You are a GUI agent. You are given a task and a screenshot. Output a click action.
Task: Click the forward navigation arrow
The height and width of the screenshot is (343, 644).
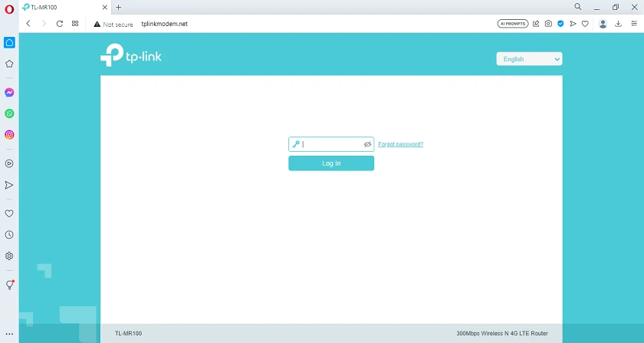(44, 24)
